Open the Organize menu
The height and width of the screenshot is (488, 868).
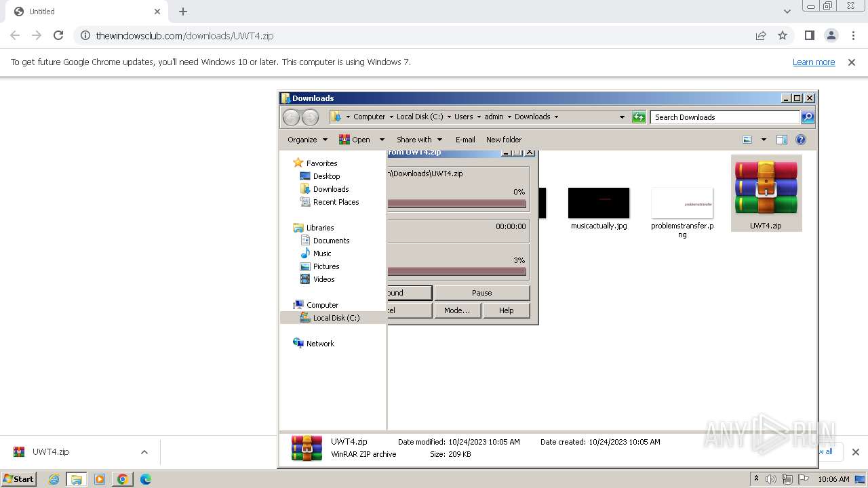[x=307, y=140]
